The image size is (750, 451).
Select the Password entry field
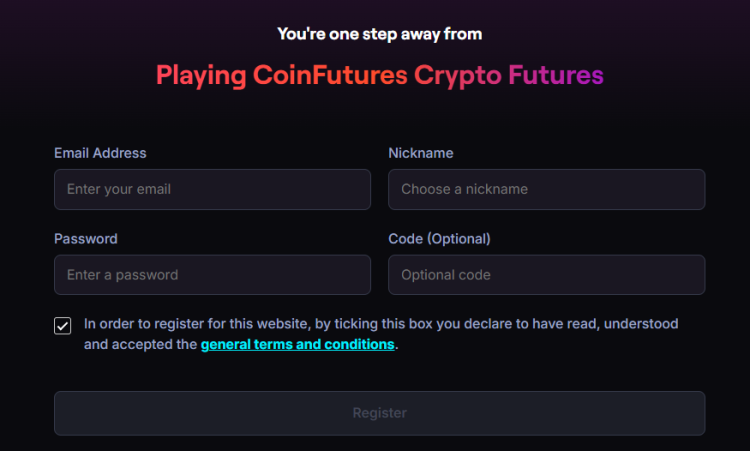[212, 275]
